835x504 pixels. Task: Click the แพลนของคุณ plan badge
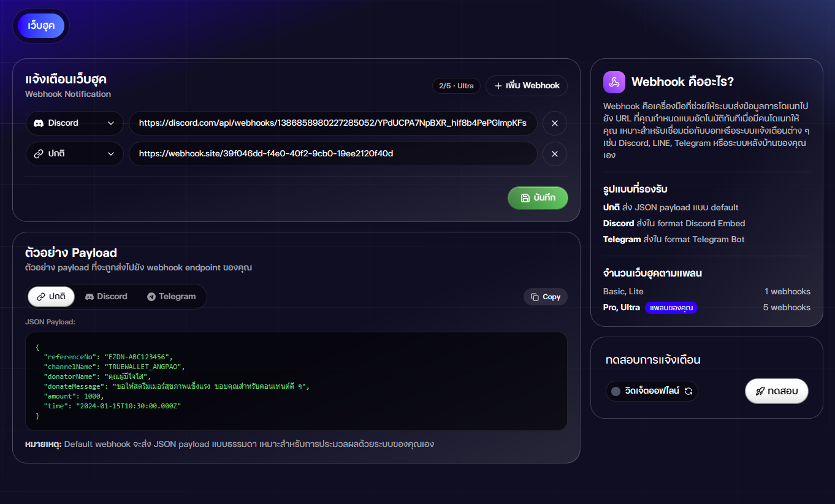[x=671, y=308]
